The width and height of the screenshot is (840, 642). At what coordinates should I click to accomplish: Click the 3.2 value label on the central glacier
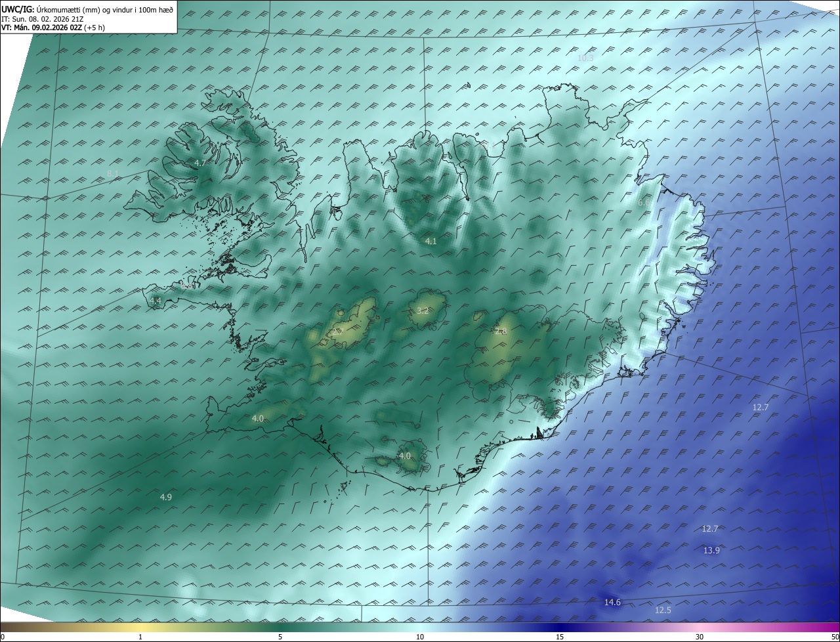(423, 310)
